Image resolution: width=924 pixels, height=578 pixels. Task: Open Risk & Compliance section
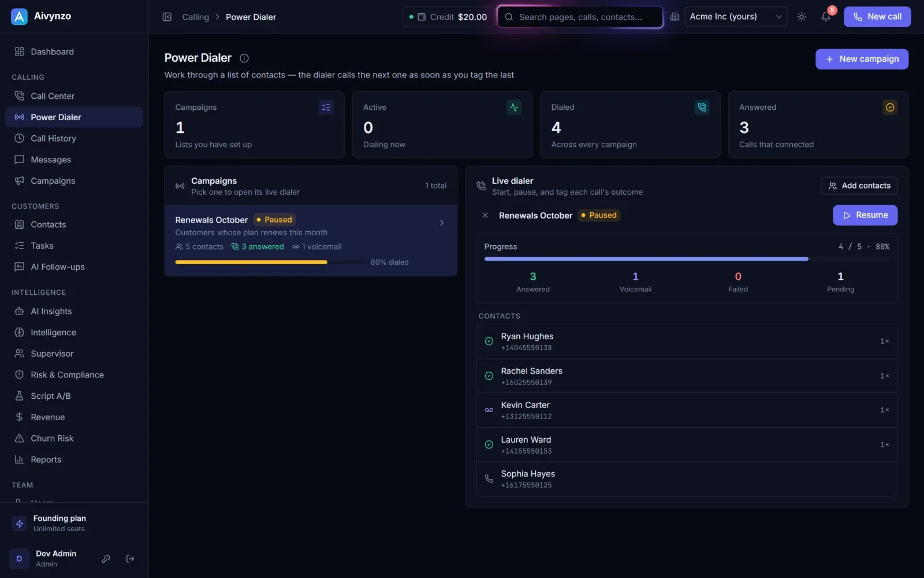click(x=74, y=375)
